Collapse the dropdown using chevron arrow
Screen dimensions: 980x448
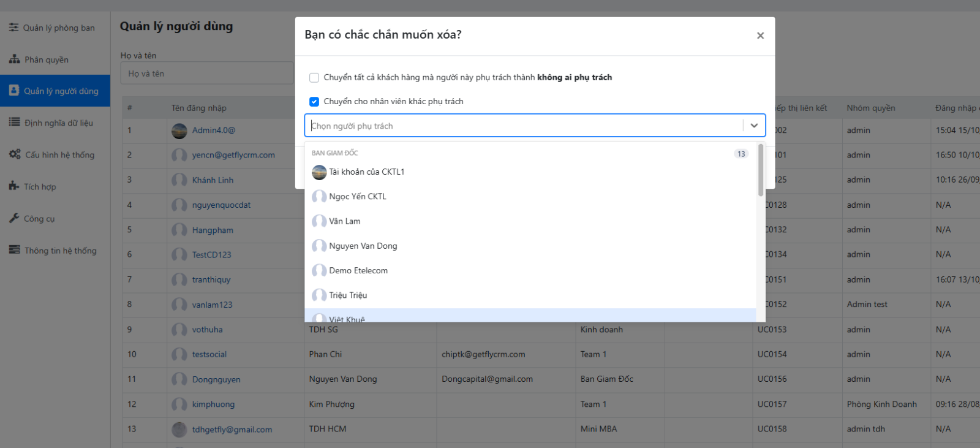754,126
